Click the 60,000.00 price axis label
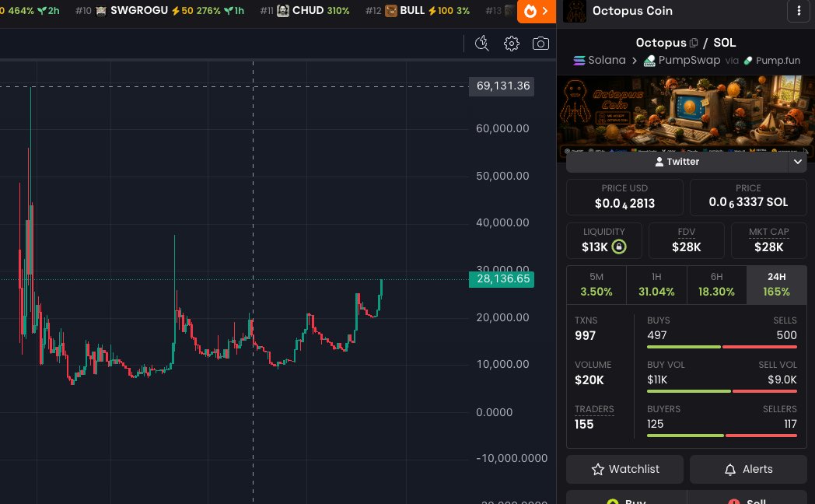Viewport: 815px width, 504px height. click(x=502, y=129)
